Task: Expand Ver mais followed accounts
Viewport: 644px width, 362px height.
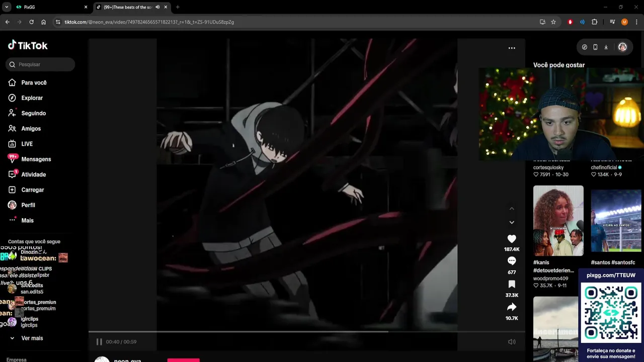Action: click(26, 338)
